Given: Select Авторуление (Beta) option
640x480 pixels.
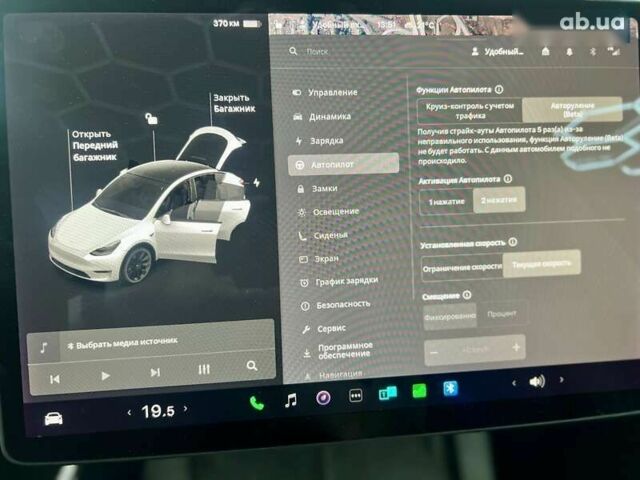Looking at the screenshot, I should pos(572,110).
